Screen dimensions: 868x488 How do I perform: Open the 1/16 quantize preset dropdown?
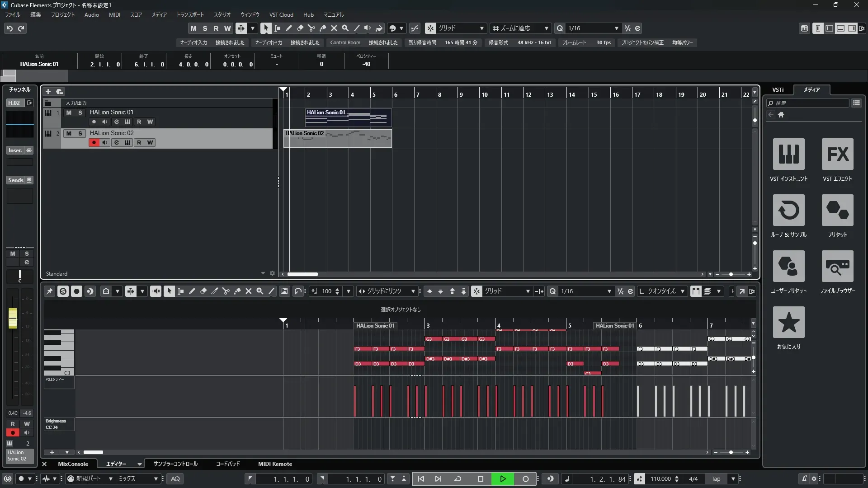coord(616,28)
